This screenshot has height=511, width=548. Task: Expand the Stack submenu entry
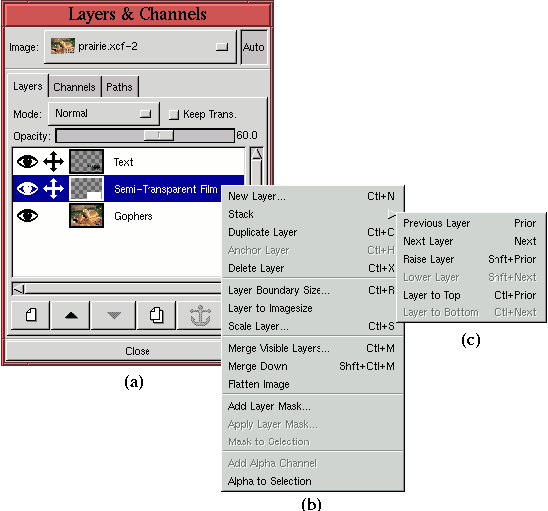pyautogui.click(x=312, y=214)
